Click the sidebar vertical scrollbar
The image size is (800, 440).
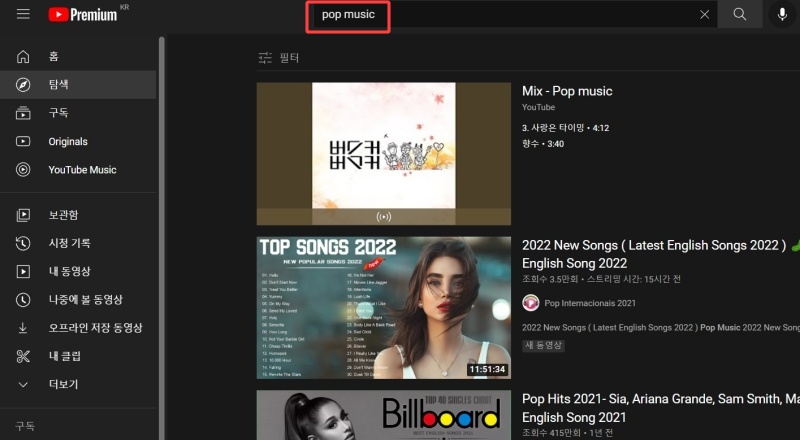coord(162,238)
